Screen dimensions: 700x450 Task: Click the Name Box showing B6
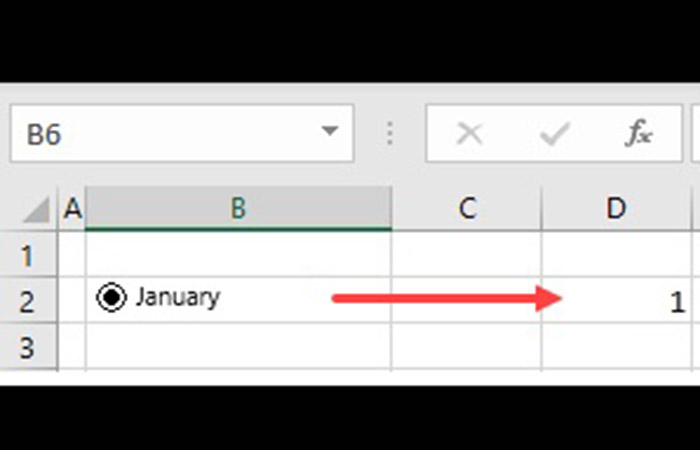(160, 134)
